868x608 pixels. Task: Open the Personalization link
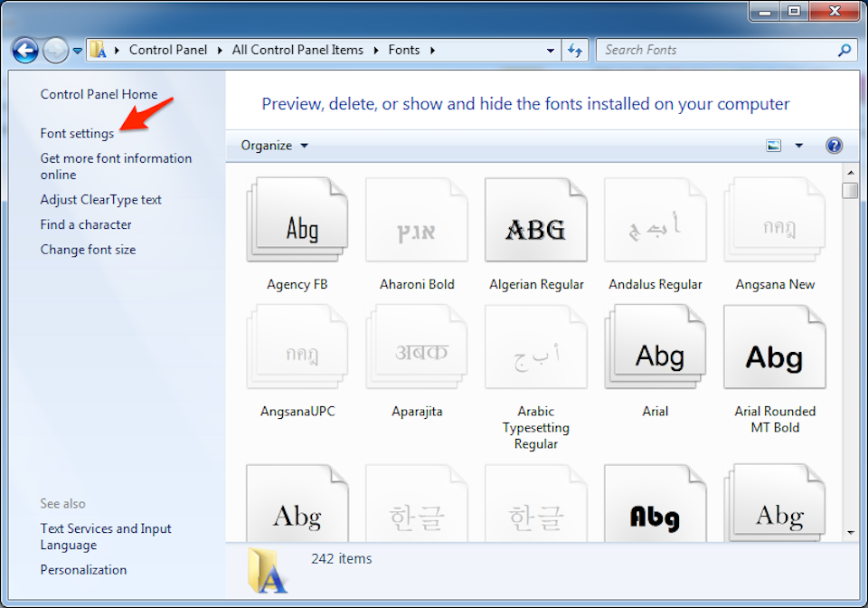click(83, 570)
